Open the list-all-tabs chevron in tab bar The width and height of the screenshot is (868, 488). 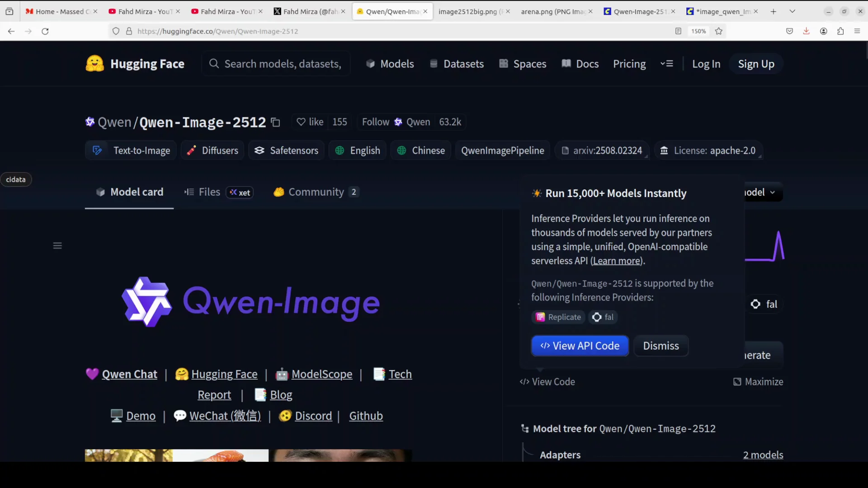click(793, 11)
